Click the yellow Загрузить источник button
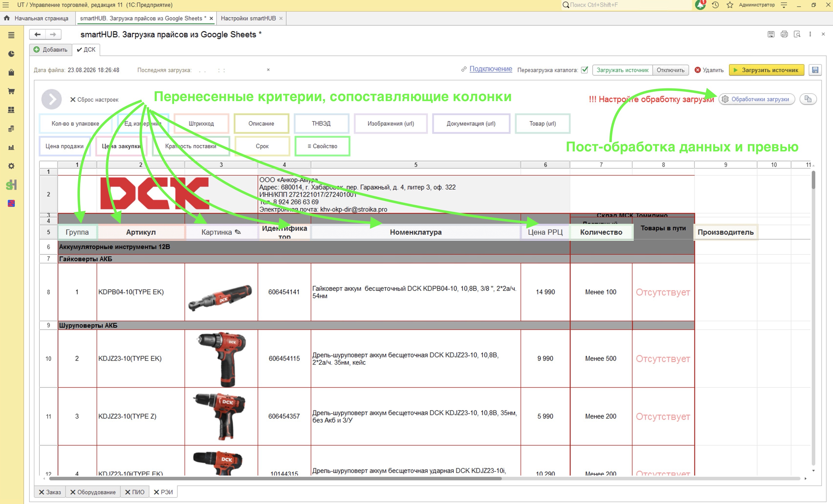Viewport: 833px width, 504px height. [767, 70]
